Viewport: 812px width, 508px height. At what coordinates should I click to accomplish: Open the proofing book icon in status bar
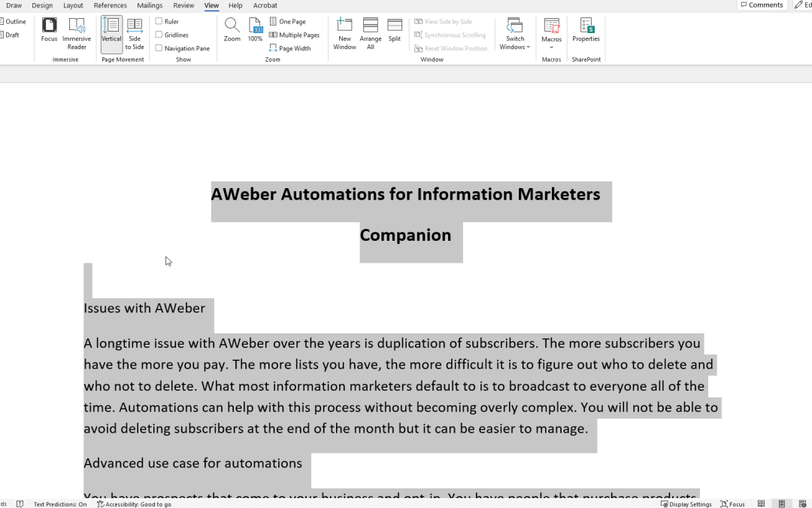click(20, 503)
